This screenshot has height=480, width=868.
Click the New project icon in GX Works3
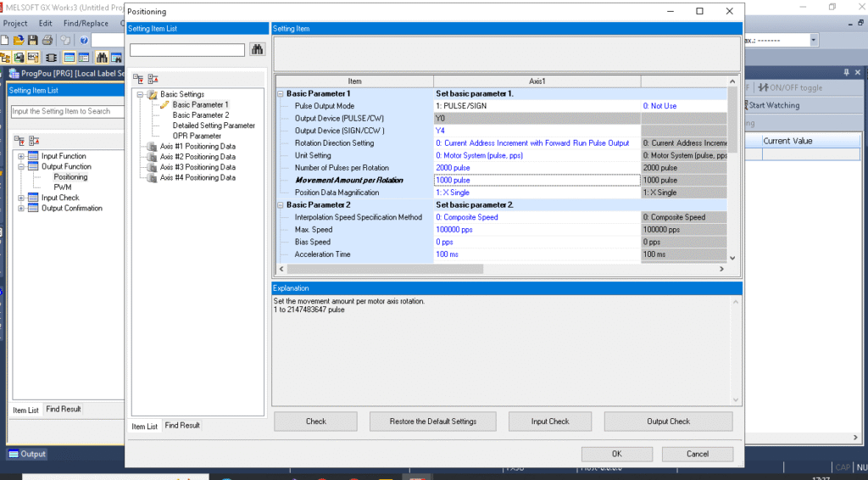[x=4, y=40]
